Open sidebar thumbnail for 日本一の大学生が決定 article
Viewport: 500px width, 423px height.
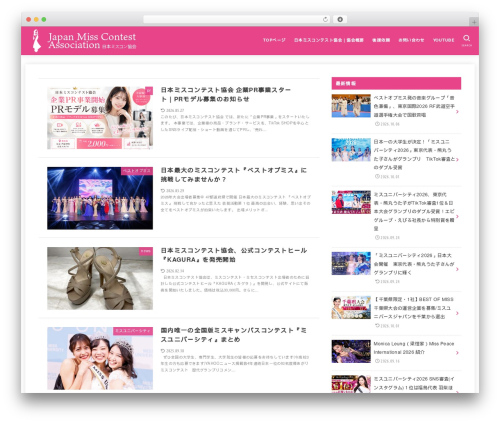point(351,150)
